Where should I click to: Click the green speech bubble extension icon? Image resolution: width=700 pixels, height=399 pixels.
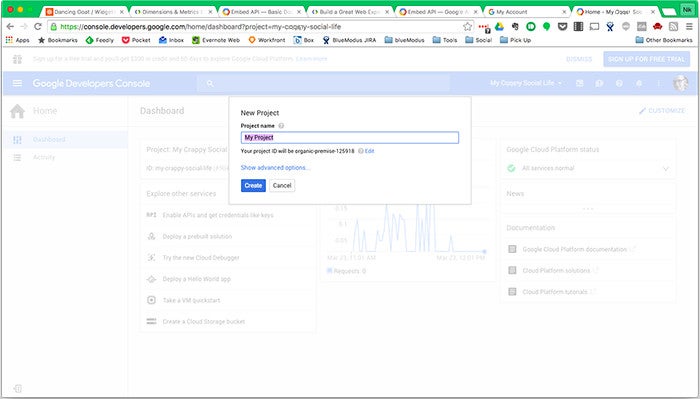tap(546, 27)
